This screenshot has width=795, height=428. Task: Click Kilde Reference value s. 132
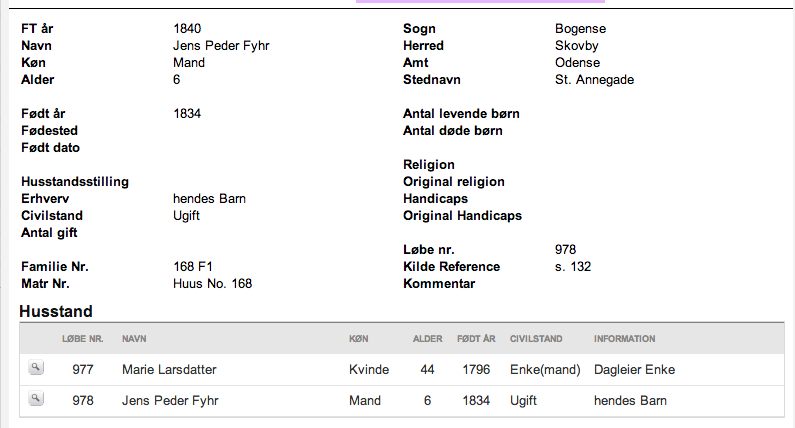click(573, 266)
